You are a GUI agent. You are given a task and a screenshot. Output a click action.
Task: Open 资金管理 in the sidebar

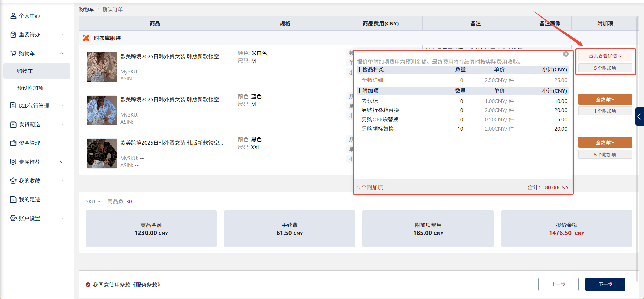tap(30, 143)
